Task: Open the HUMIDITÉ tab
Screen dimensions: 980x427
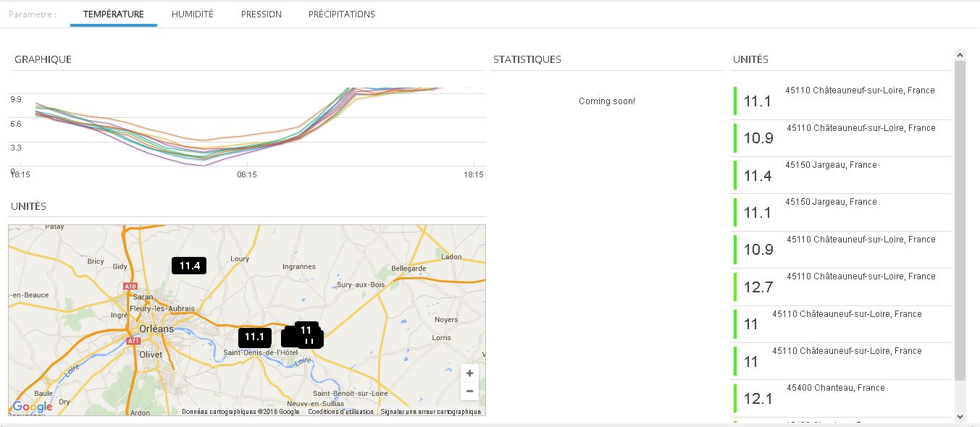Action: pos(193,14)
